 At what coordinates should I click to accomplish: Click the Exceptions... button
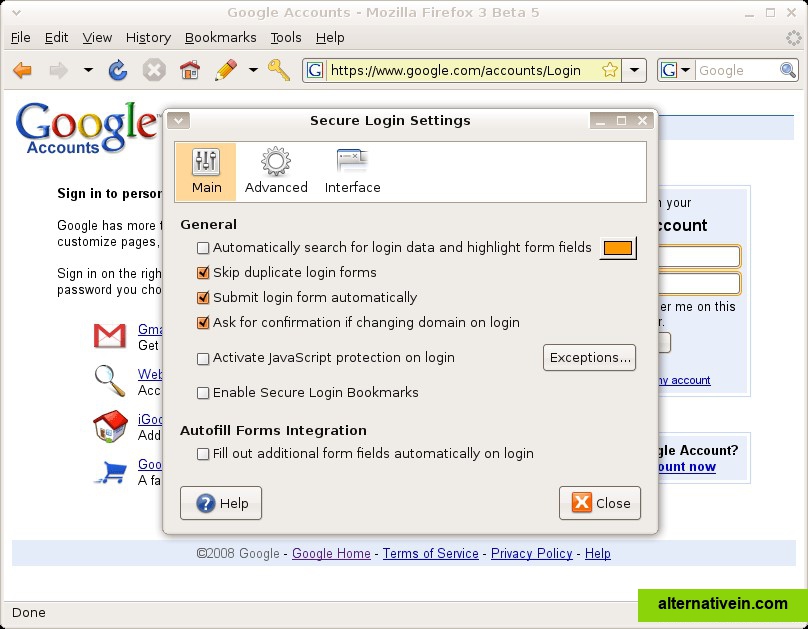pos(590,357)
